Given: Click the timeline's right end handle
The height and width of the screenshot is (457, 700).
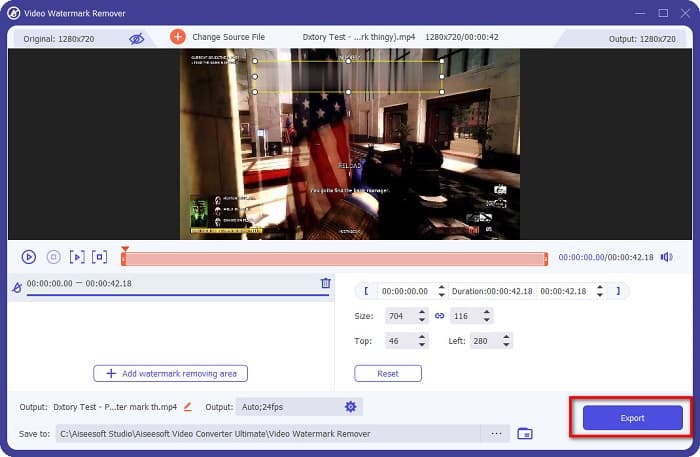Looking at the screenshot, I should (x=546, y=259).
